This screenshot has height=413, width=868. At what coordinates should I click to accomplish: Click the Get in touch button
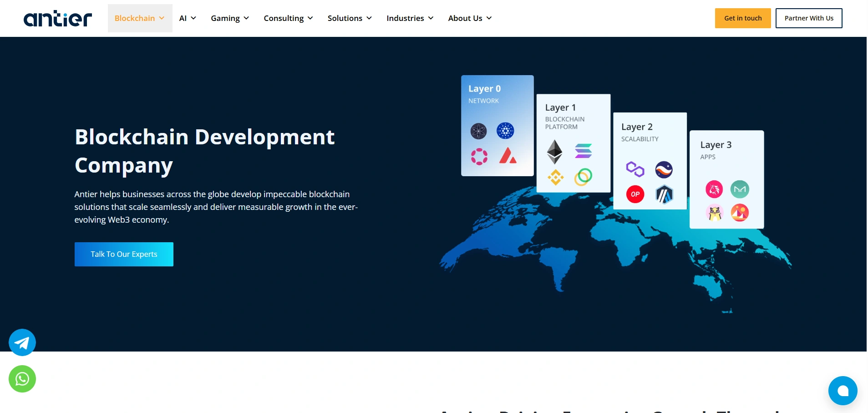coord(743,18)
